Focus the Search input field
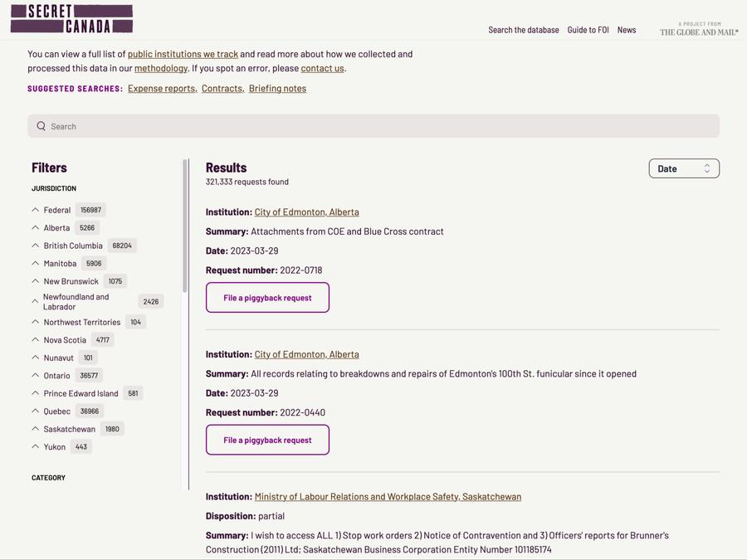Viewport: 747px width, 560px height. [373, 126]
